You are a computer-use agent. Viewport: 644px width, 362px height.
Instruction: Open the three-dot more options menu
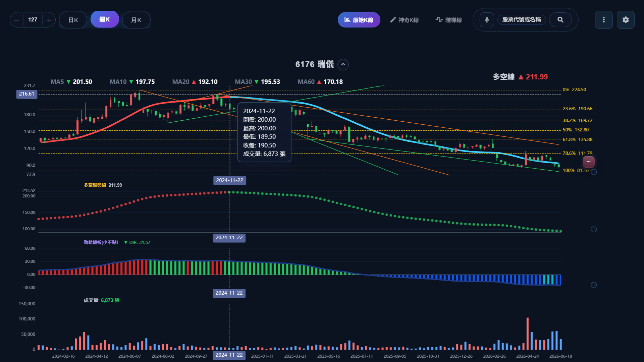point(604,20)
